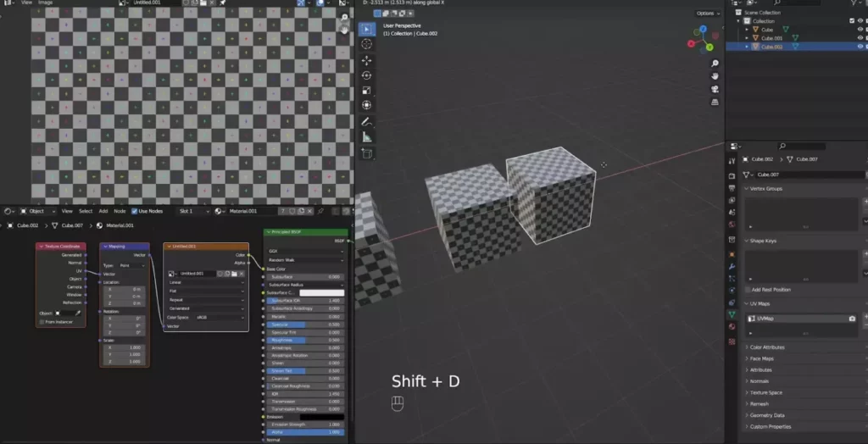Expand the Geometry Data panel

tap(766, 415)
